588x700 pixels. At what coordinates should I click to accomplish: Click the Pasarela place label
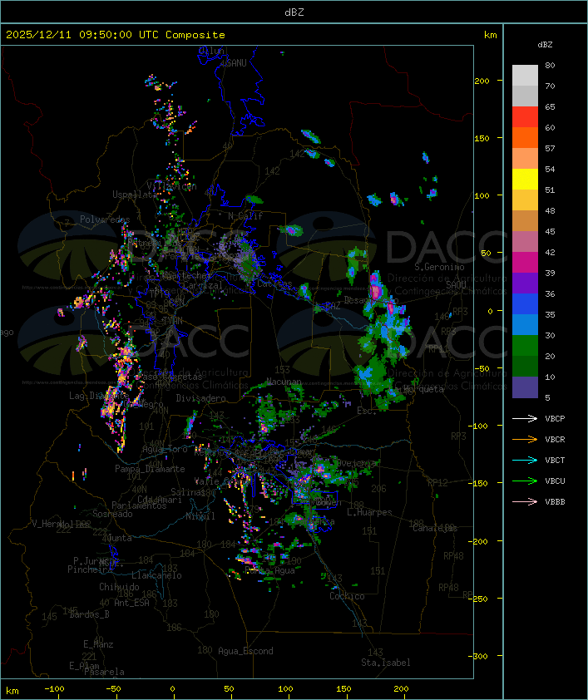[104, 672]
